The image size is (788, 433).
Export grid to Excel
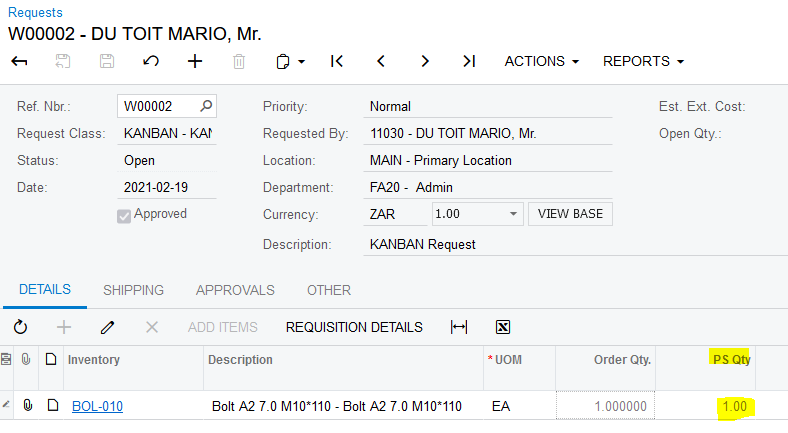[503, 327]
